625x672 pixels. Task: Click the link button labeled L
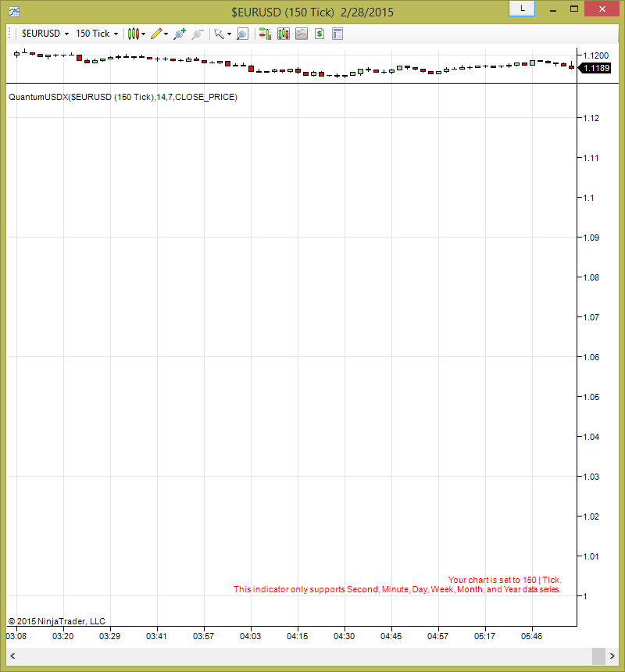522,9
